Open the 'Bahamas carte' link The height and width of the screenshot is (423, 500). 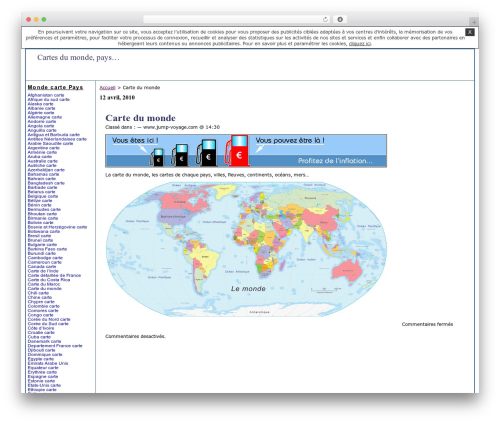pyautogui.click(x=43, y=174)
